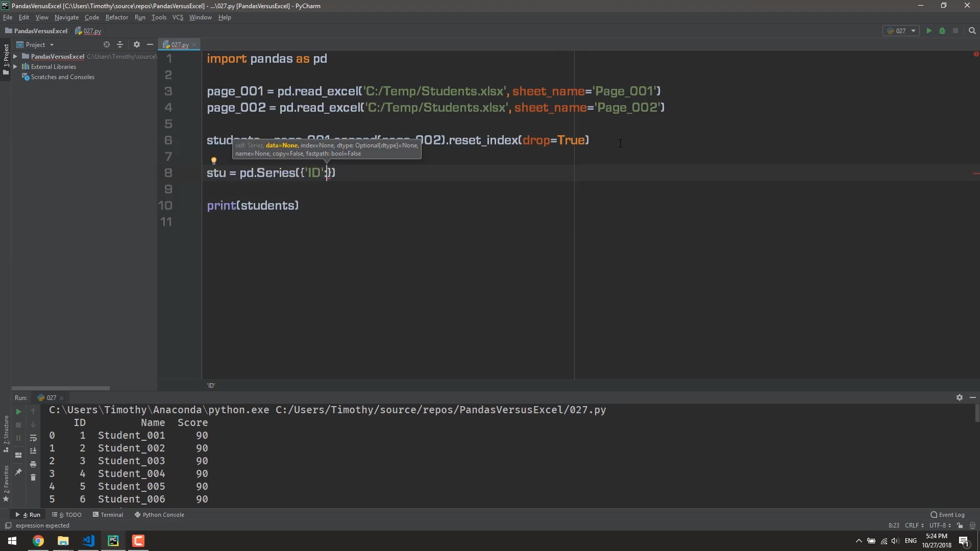
Task: Click the pause output icon in Run panel
Action: pos(18,438)
